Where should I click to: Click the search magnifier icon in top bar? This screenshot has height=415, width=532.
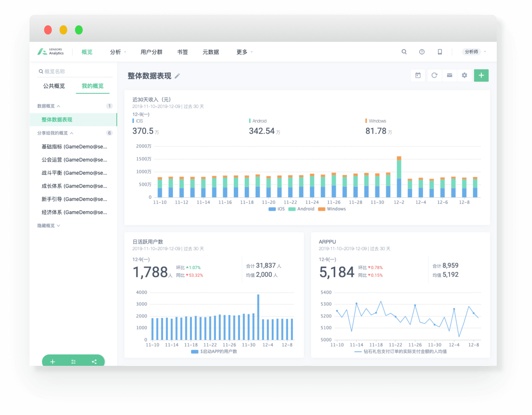404,52
